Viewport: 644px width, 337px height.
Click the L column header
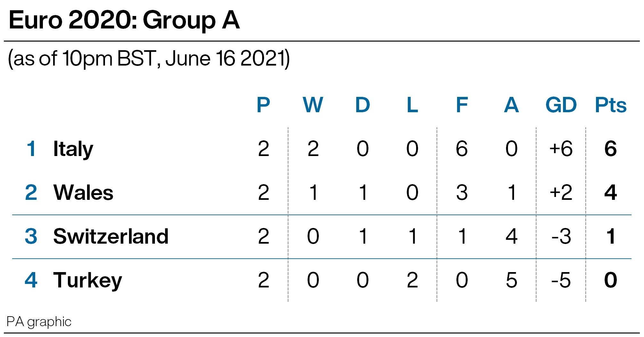tap(412, 105)
